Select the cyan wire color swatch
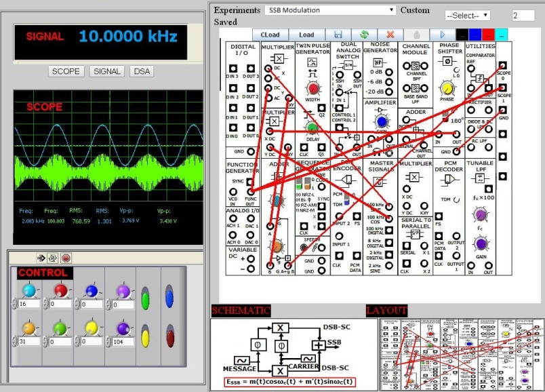Viewport: 545px width, 392px height. [x=502, y=34]
